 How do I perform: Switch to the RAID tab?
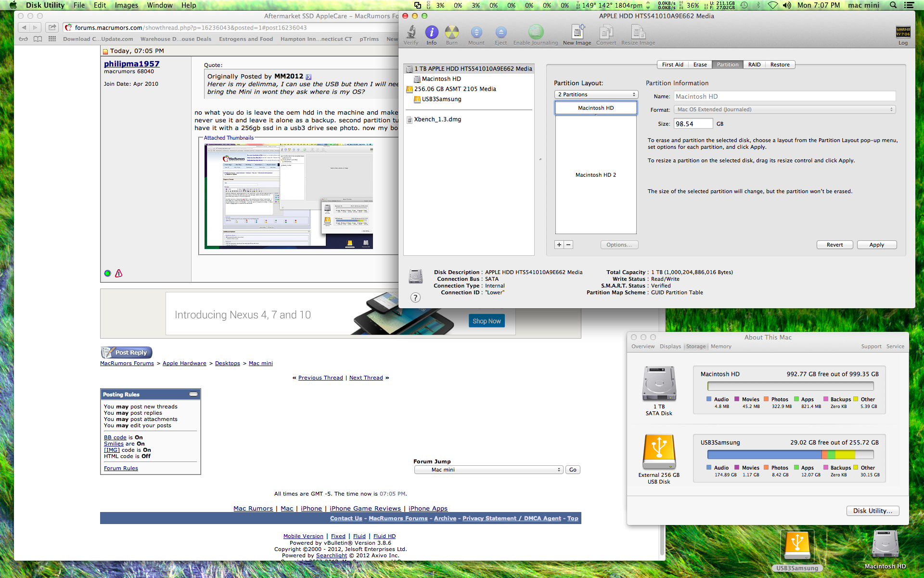[754, 65]
